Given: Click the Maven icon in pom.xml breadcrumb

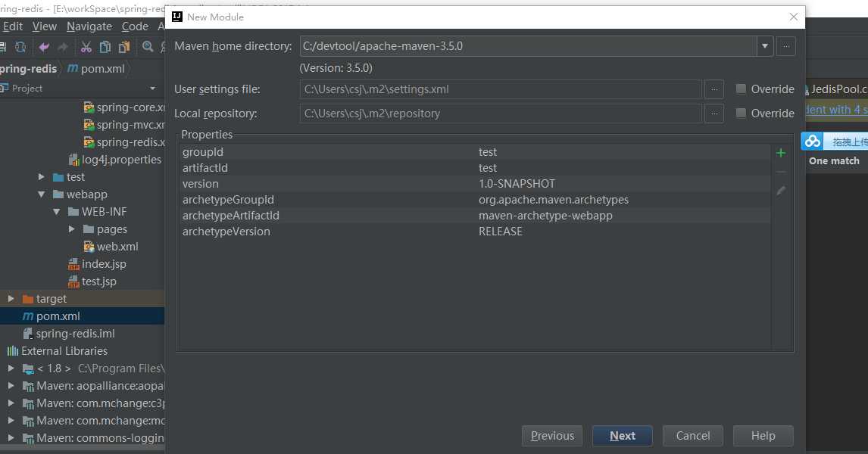Looking at the screenshot, I should [73, 69].
